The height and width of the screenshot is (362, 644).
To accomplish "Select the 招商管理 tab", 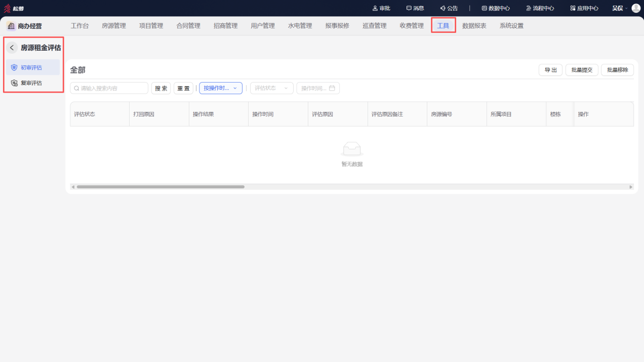I will 226,26.
